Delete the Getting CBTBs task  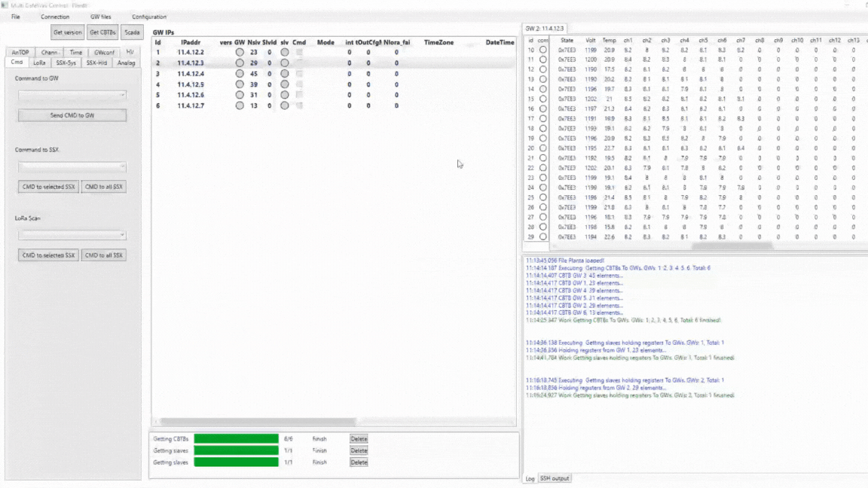point(359,439)
